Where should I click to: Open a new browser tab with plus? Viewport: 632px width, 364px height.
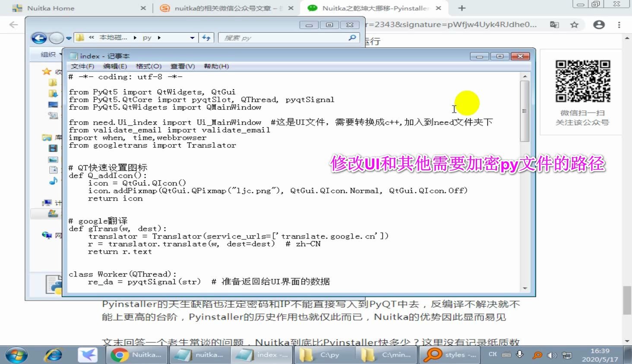[x=462, y=8]
